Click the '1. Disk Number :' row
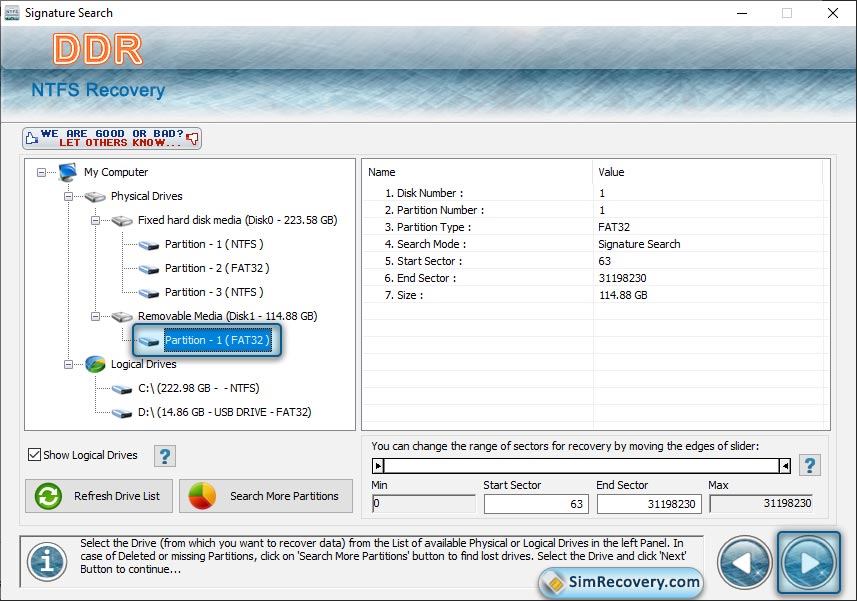 coord(594,193)
